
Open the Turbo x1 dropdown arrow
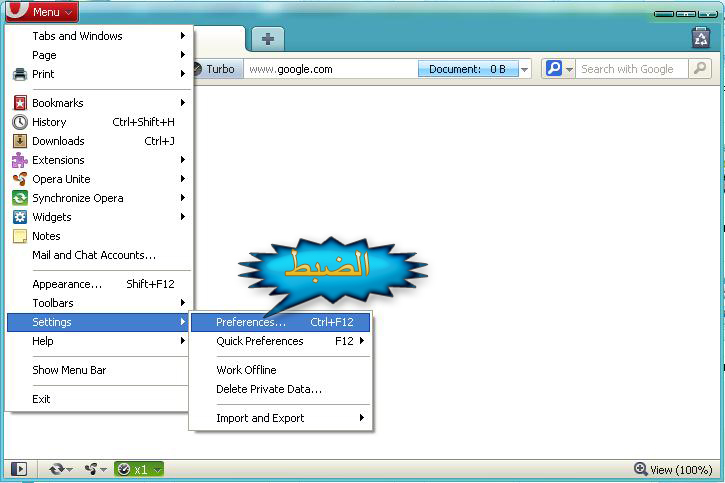(158, 470)
